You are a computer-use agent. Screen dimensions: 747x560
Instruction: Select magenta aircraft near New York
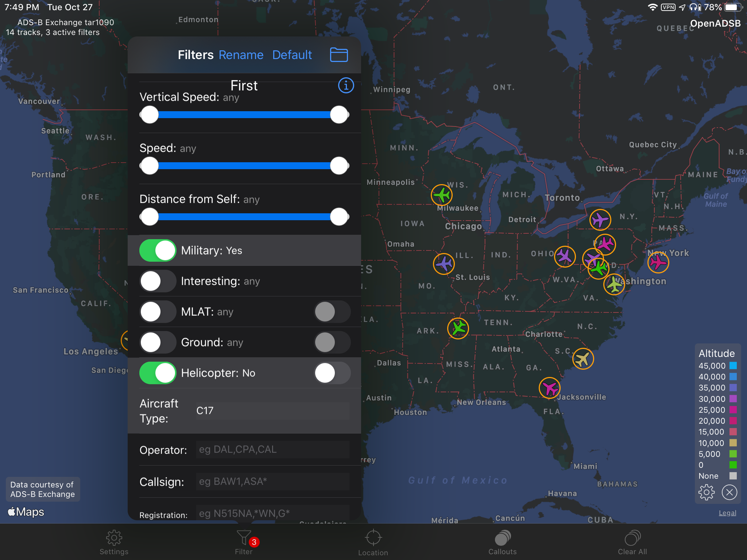pyautogui.click(x=658, y=262)
